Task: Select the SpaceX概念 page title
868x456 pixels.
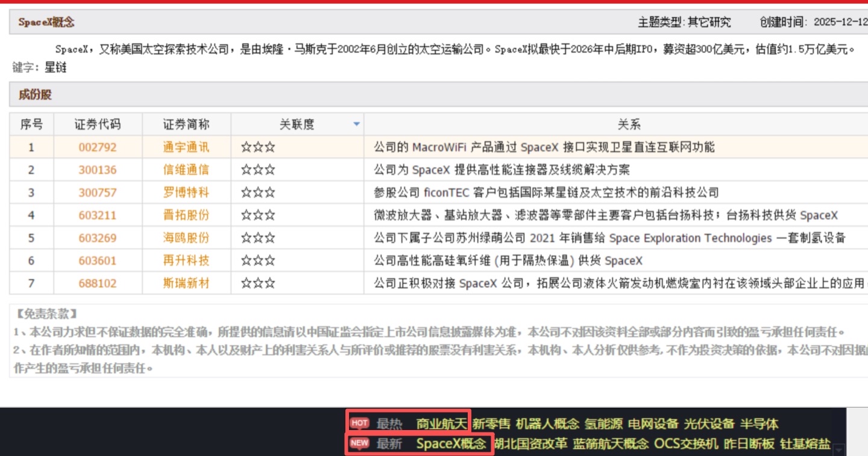Action: tap(46, 22)
